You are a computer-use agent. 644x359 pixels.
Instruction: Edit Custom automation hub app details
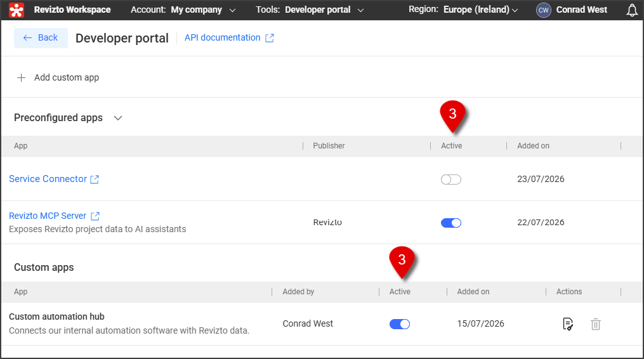(x=568, y=324)
